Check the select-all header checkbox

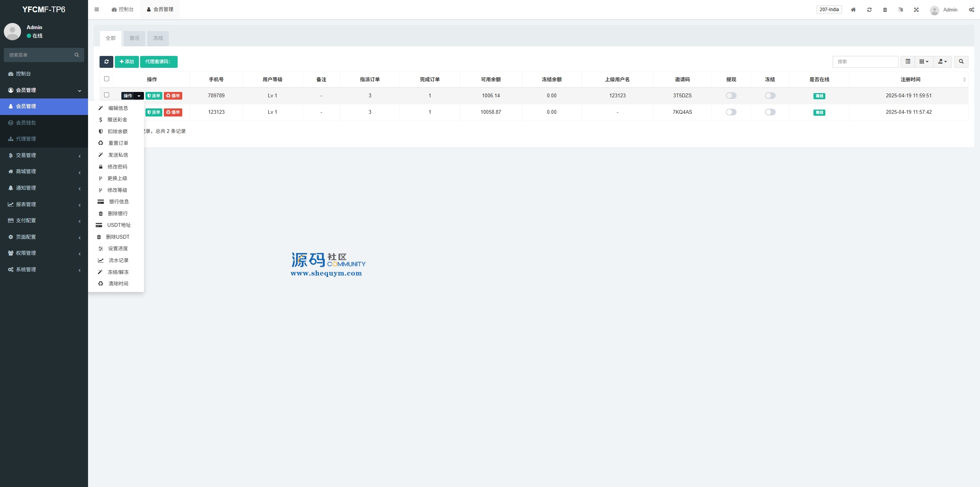[x=107, y=79]
